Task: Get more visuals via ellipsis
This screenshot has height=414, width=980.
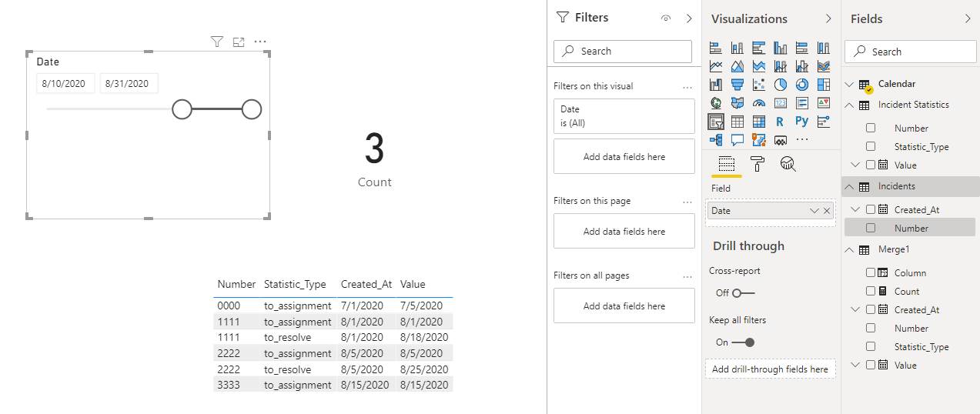Action: coord(802,140)
